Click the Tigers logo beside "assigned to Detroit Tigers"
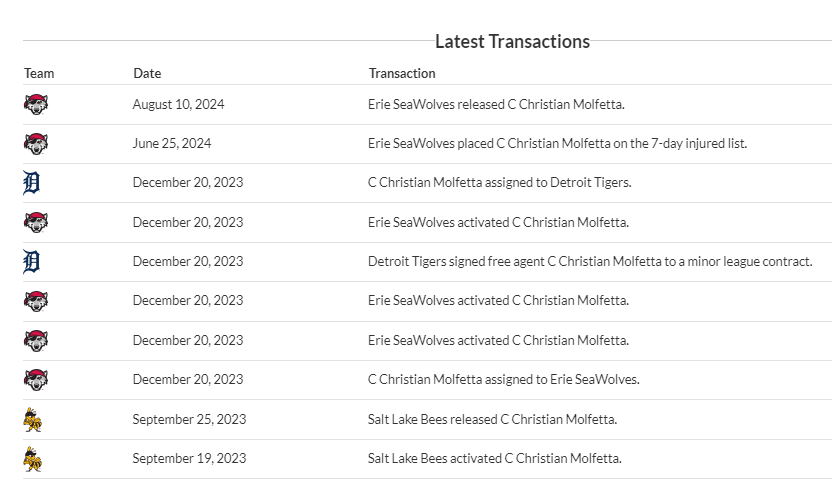 tap(31, 182)
